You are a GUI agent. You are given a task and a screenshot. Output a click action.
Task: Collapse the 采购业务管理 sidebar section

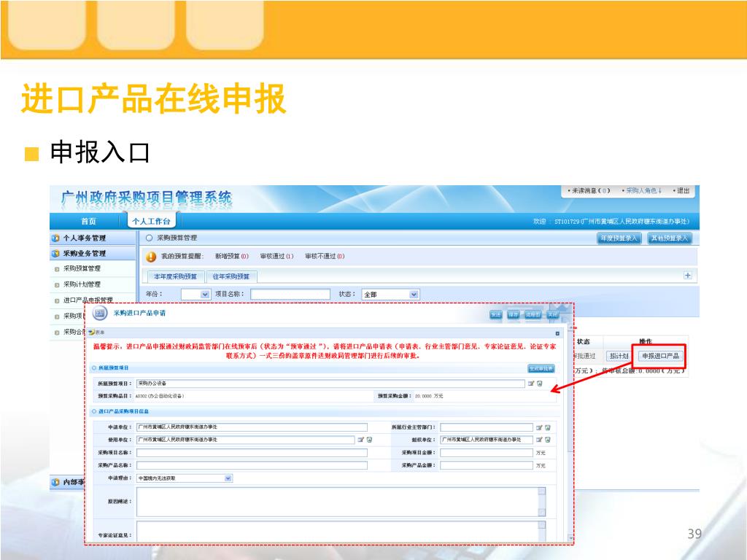click(x=93, y=253)
